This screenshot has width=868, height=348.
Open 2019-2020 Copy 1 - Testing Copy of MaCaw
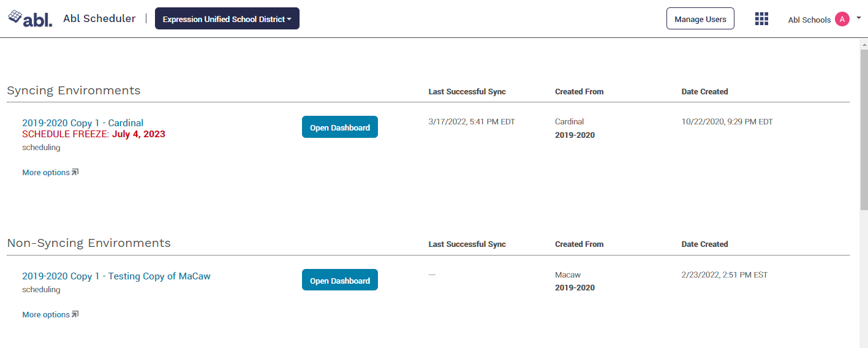pyautogui.click(x=116, y=276)
